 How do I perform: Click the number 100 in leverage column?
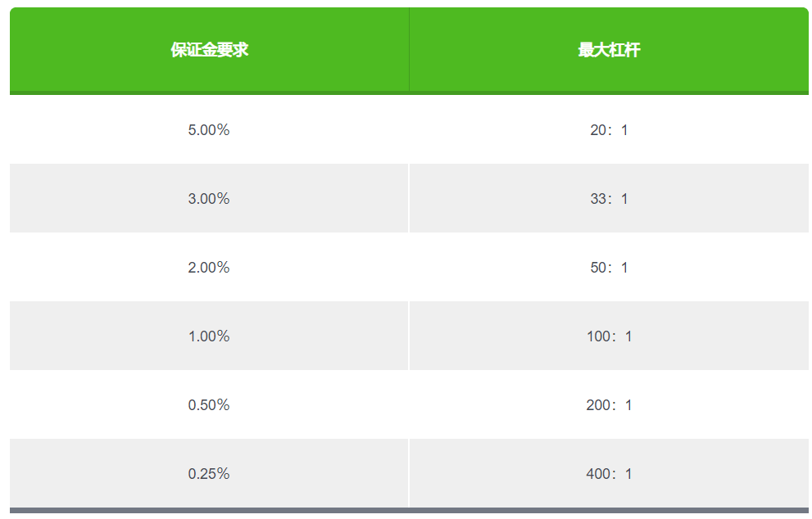[x=598, y=336]
